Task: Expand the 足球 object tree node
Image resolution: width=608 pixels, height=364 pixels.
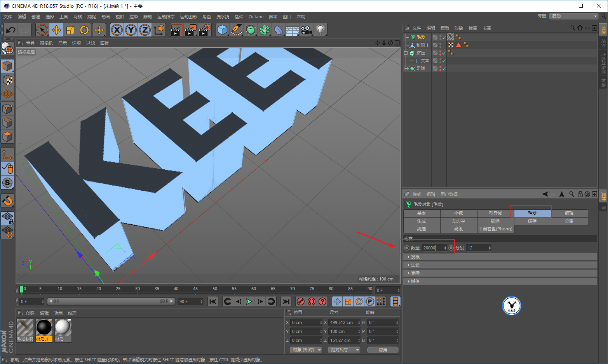Action: pos(406,69)
